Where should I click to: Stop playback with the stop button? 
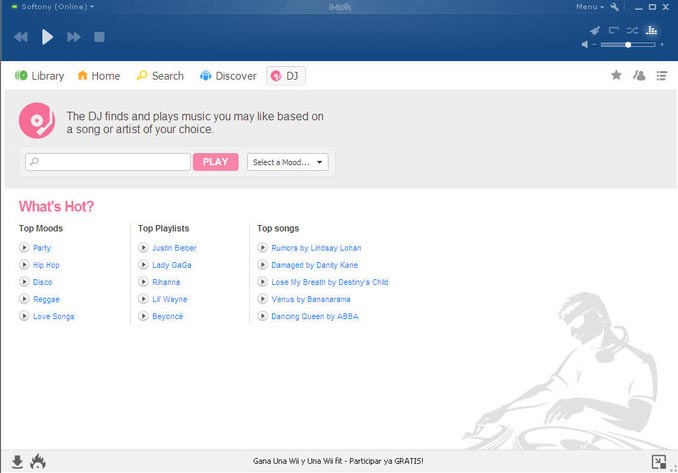click(99, 37)
